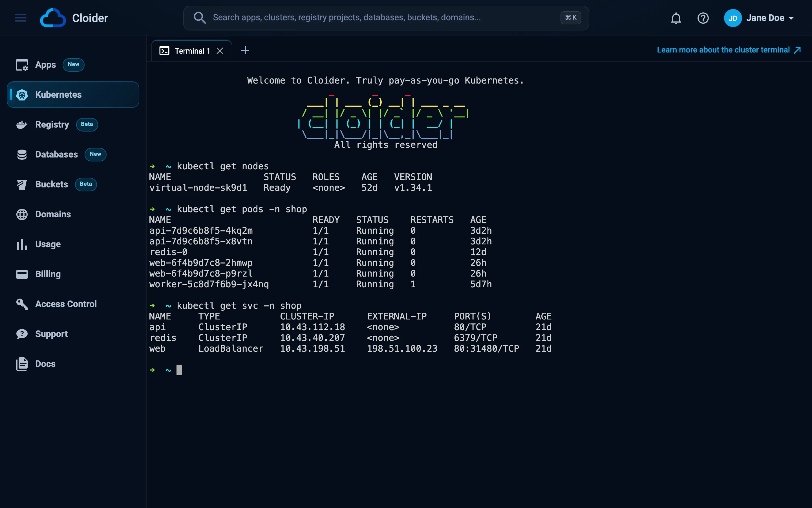Click the Docs document icon
The width and height of the screenshot is (812, 508).
point(22,364)
